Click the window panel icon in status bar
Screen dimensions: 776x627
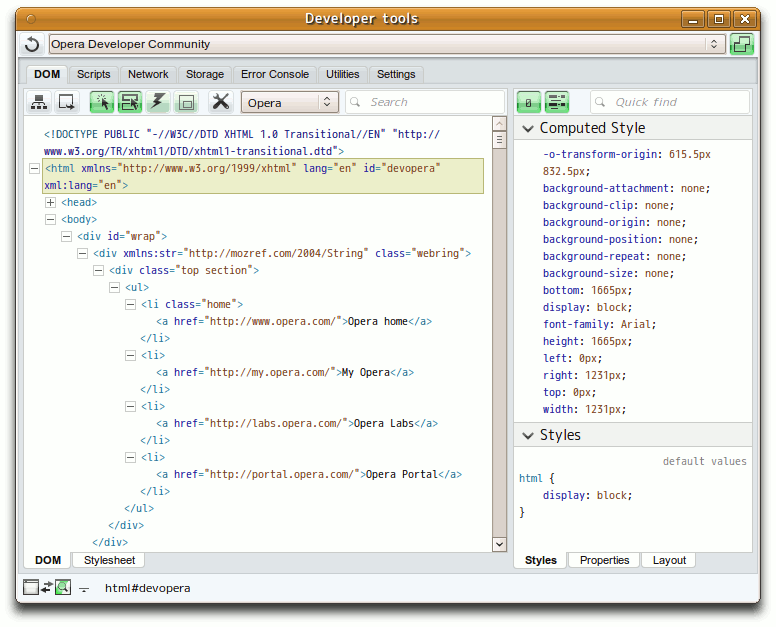[31, 587]
